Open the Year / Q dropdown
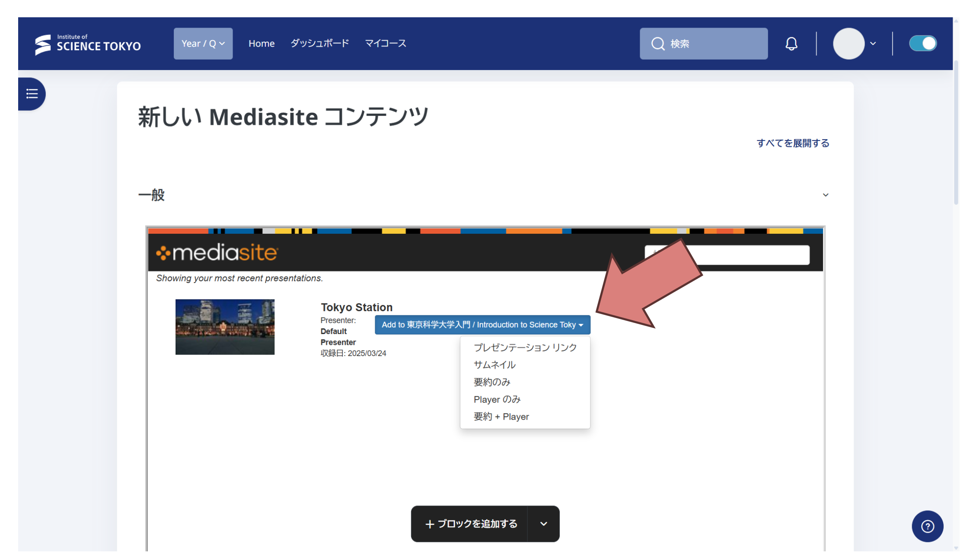Screen dimensions: 976x560 click(203, 44)
